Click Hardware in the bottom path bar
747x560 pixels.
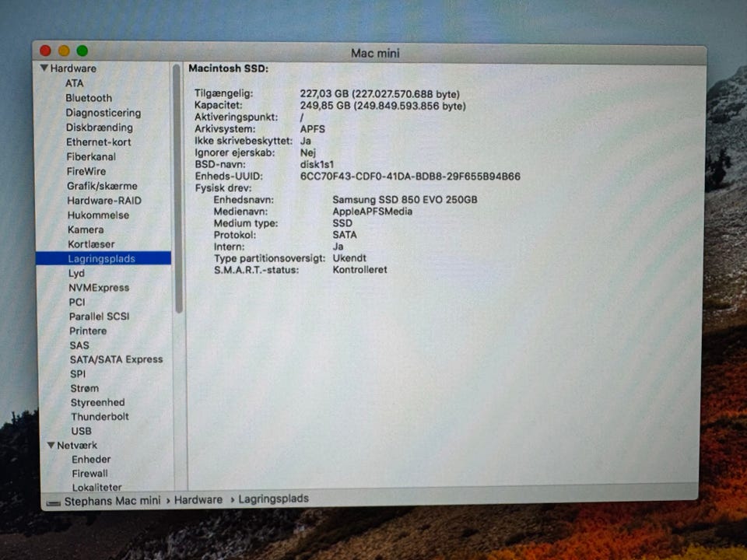198,500
